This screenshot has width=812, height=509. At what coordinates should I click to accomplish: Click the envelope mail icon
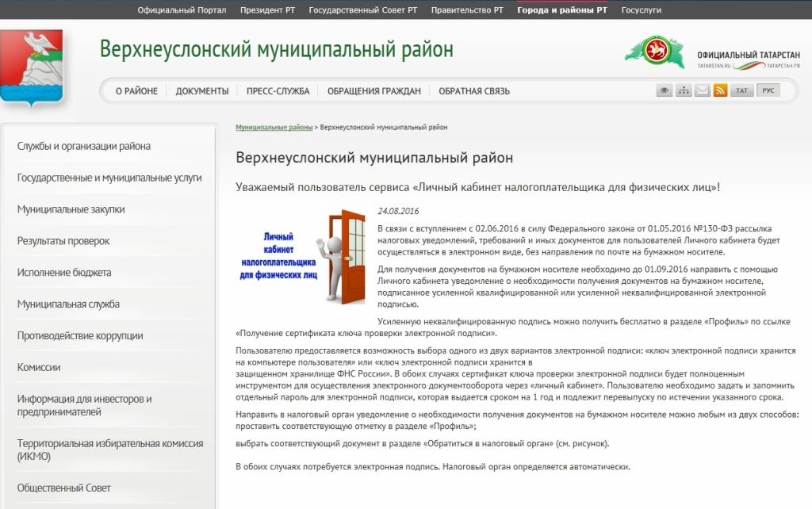(x=702, y=90)
